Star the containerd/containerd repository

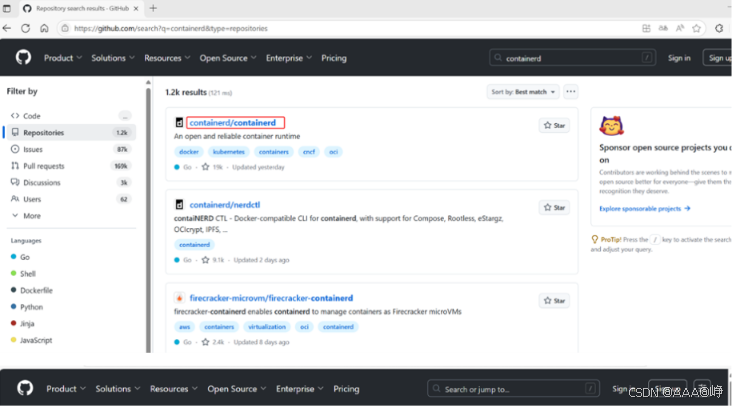[554, 125]
